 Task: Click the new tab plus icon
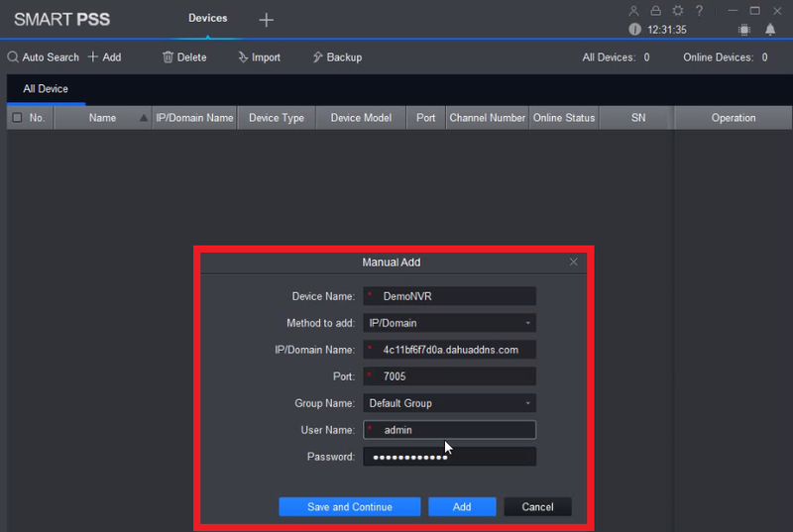[266, 20]
